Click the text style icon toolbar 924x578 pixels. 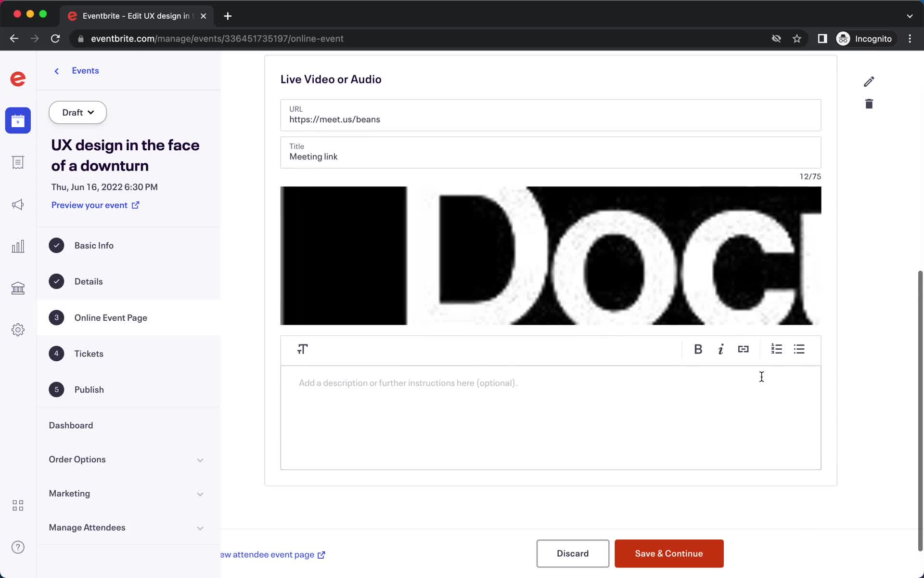302,349
